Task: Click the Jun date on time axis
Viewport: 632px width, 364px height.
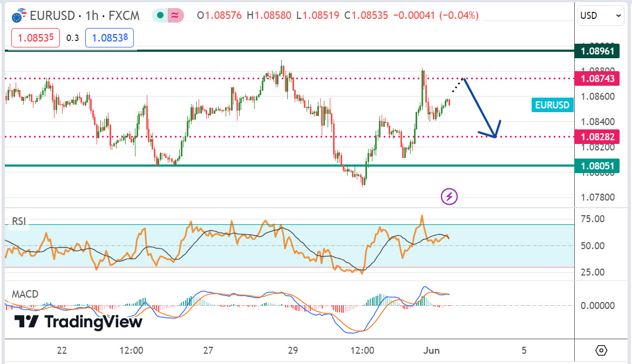Action: pos(432,350)
